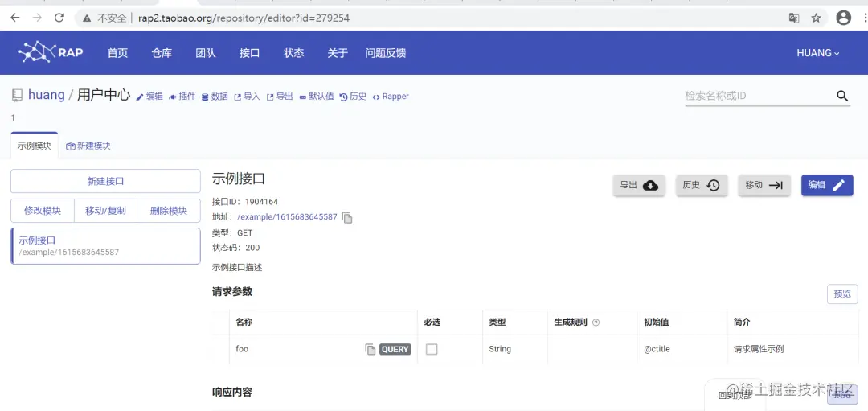Viewport: 868px width, 411px height.
Task: Reload the browser page
Action: 59,18
